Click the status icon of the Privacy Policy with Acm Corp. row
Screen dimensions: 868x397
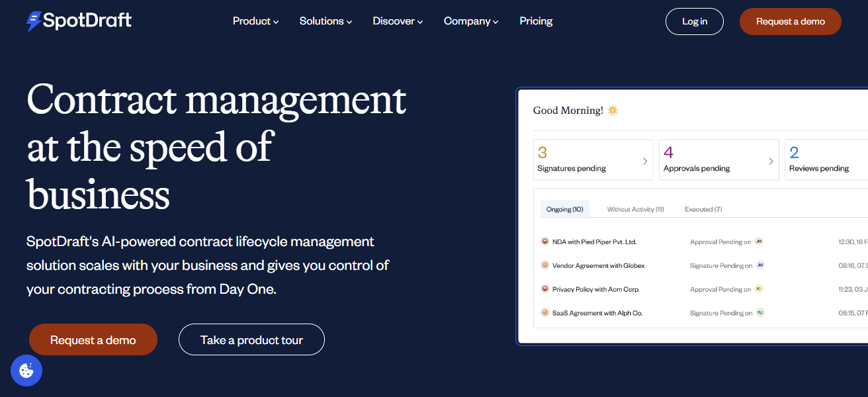click(x=544, y=289)
